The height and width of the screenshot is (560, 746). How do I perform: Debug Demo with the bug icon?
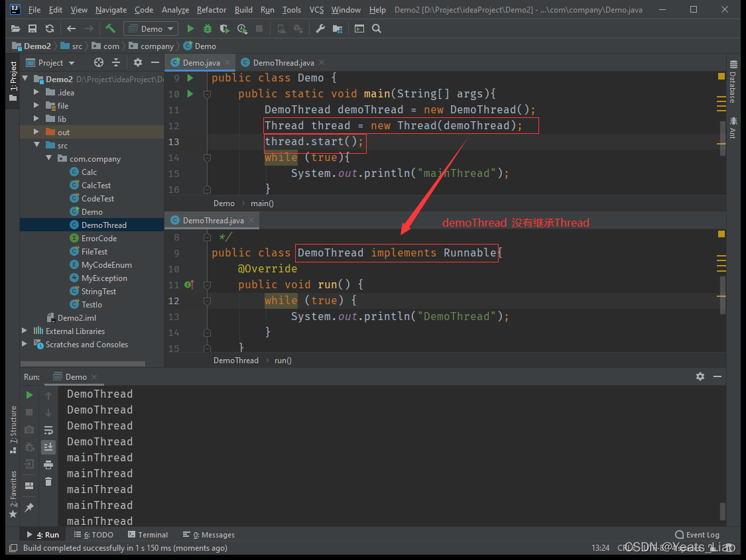[208, 28]
